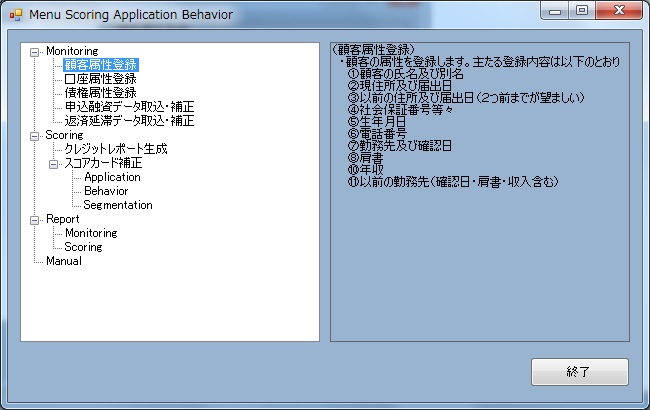
Task: Collapse the top-level Scoring tree node
Action: point(34,136)
